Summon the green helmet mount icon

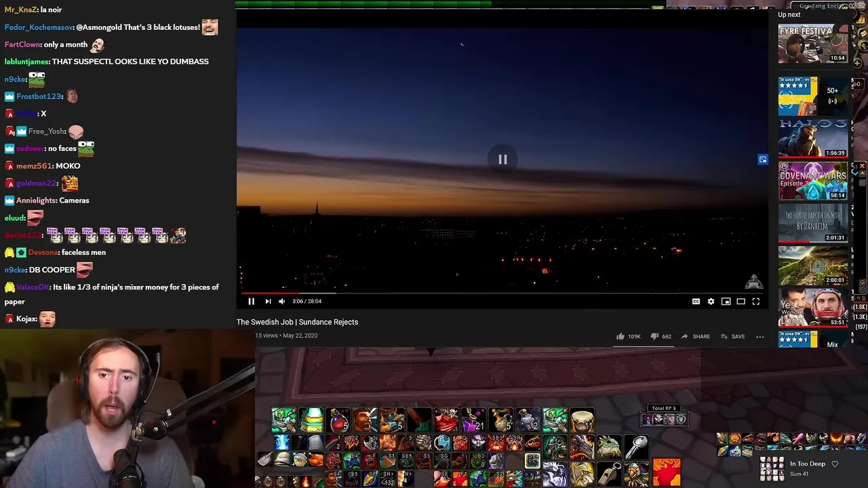click(x=555, y=447)
